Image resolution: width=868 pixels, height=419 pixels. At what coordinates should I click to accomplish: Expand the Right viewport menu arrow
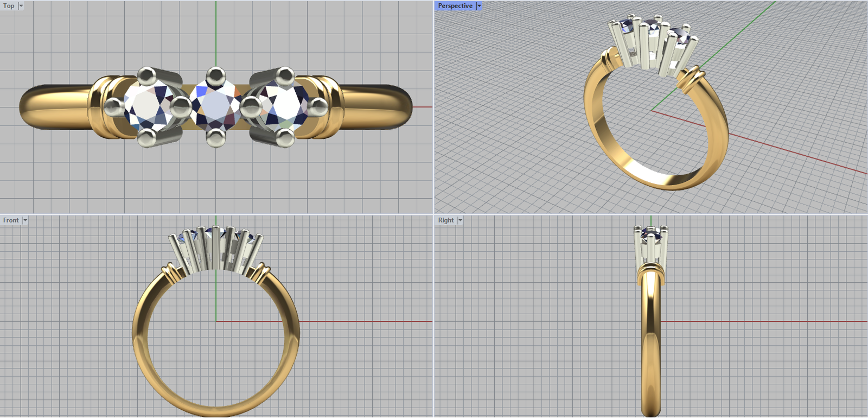[460, 220]
